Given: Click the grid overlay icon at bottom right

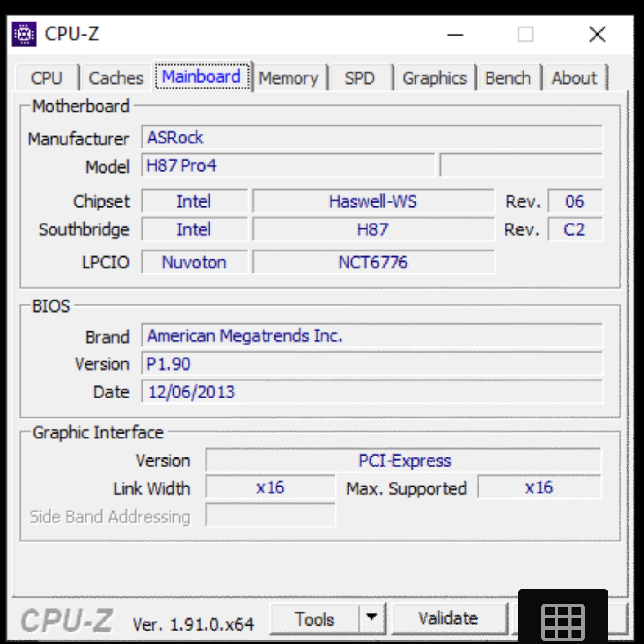Looking at the screenshot, I should (563, 622).
